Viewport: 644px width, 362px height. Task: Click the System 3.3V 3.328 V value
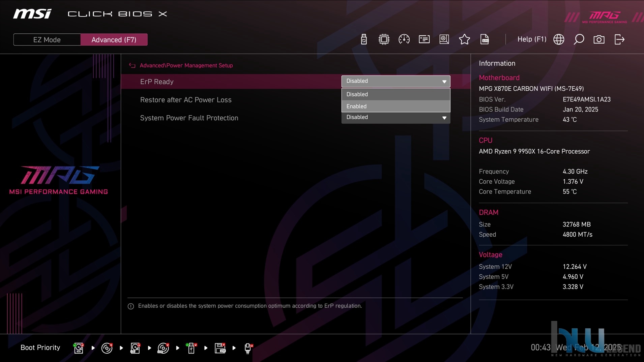tap(573, 287)
